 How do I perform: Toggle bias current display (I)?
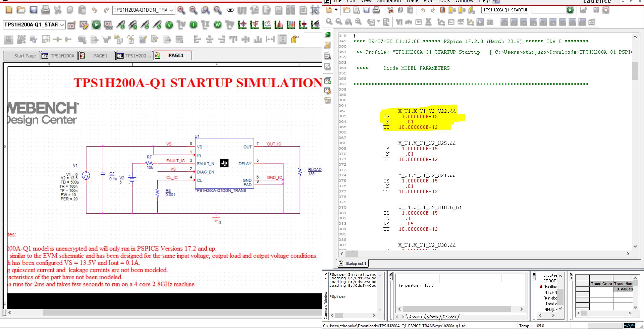coord(194,25)
